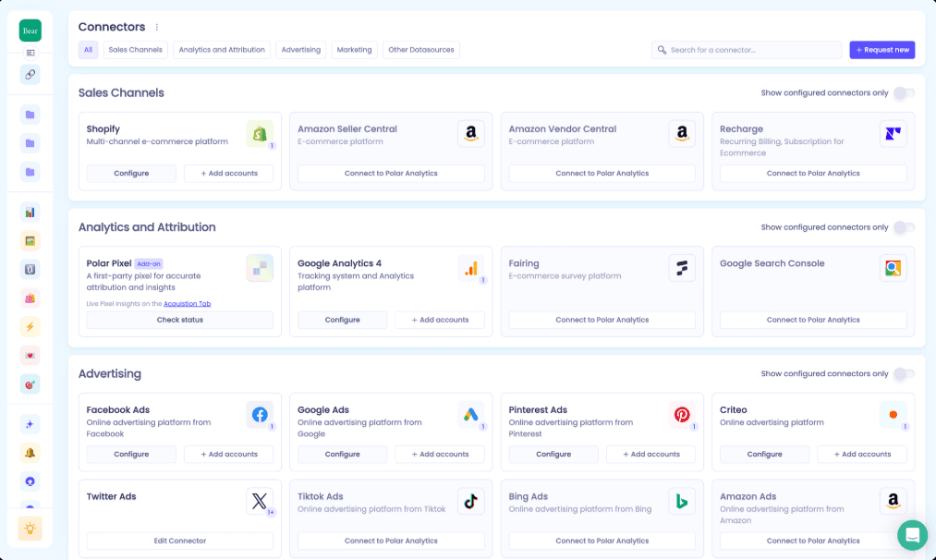
Task: Click the Shopify logo icon
Action: 260,134
